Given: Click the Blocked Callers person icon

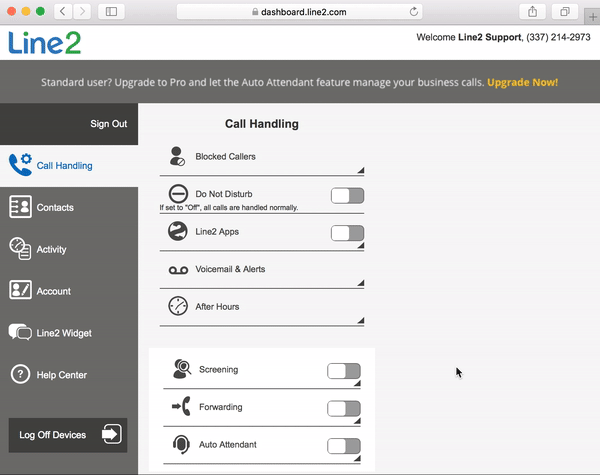Looking at the screenshot, I should (177, 156).
